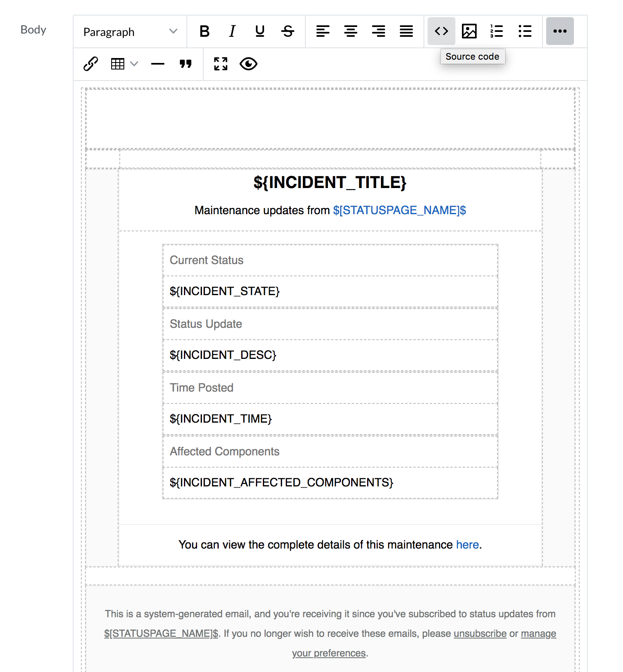The height and width of the screenshot is (672, 623).
Task: Show preview with eye icon
Action: 249,64
